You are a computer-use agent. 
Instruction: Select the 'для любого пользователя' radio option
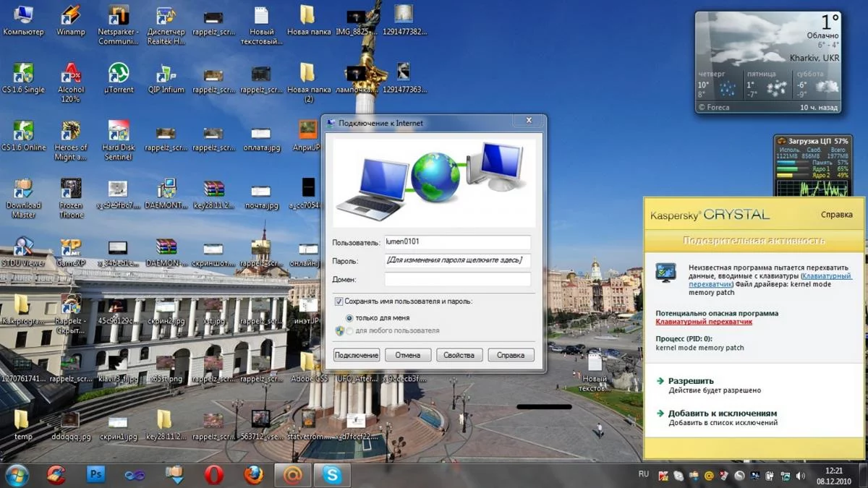(350, 331)
